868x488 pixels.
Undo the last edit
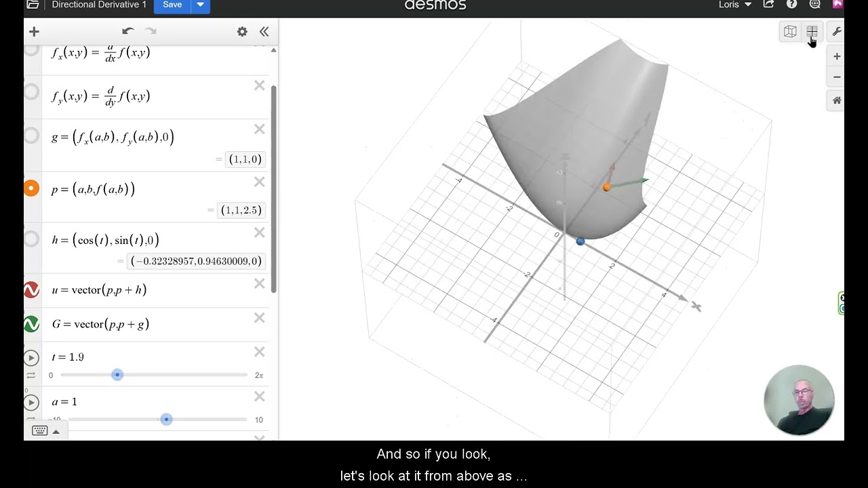(127, 31)
